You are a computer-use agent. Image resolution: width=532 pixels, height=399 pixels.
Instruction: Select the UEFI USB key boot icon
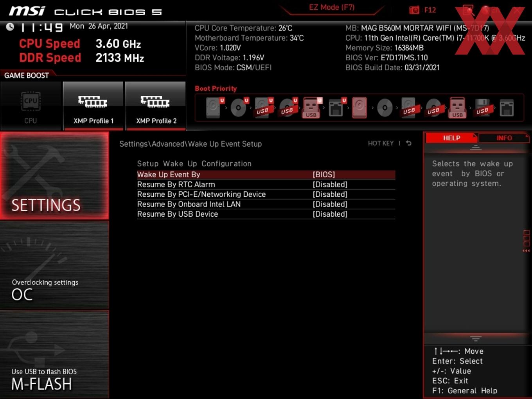click(312, 108)
